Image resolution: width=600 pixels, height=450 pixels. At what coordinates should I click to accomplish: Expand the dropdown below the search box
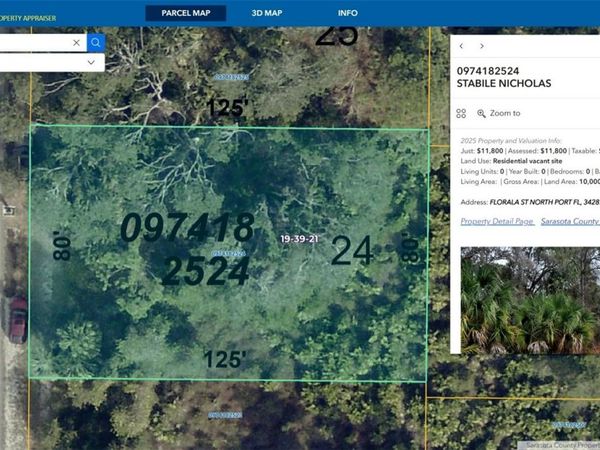click(91, 62)
